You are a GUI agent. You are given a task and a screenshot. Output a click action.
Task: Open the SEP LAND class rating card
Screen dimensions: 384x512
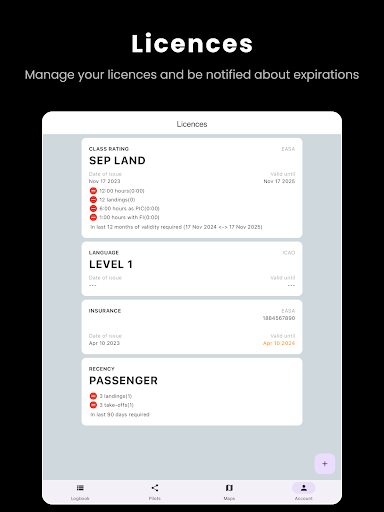(192, 188)
